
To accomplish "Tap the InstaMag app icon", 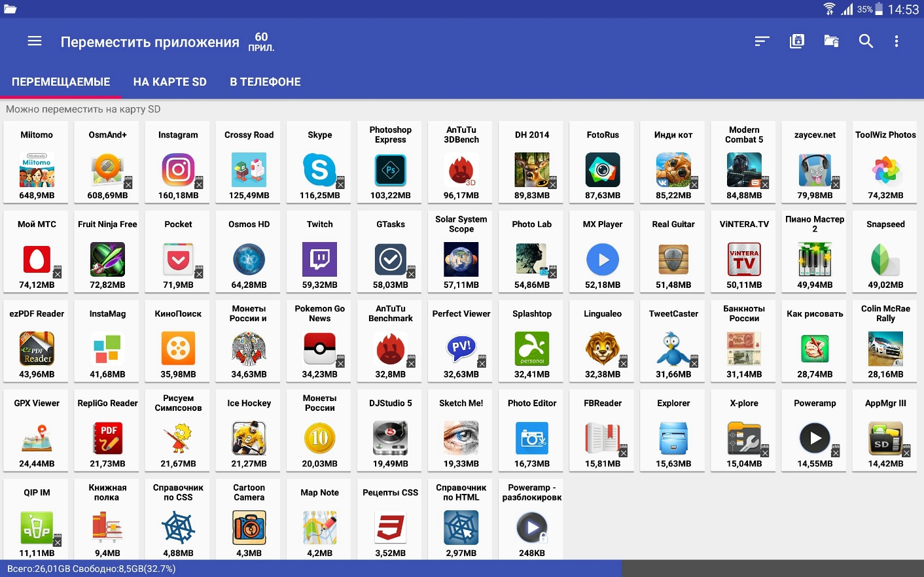I will [x=107, y=349].
